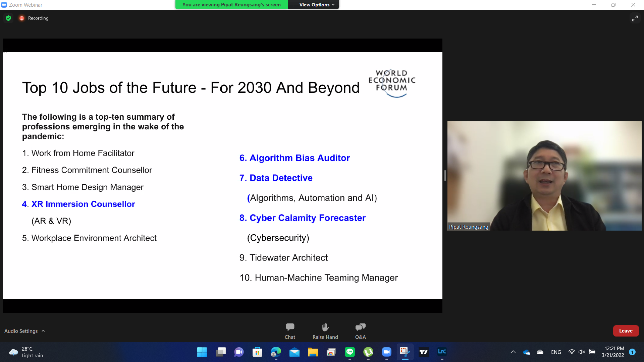Image resolution: width=644 pixels, height=362 pixels.
Task: Open LINE app in the taskbar
Action: pos(350,352)
